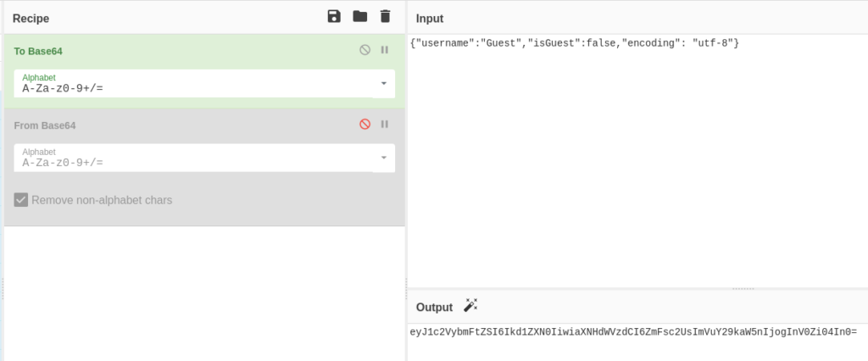Set breakpoint on To Base64 operation
868x361 pixels.
(x=384, y=51)
